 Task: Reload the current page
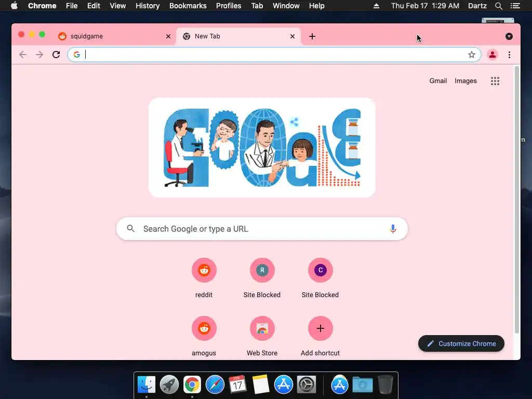(x=56, y=55)
